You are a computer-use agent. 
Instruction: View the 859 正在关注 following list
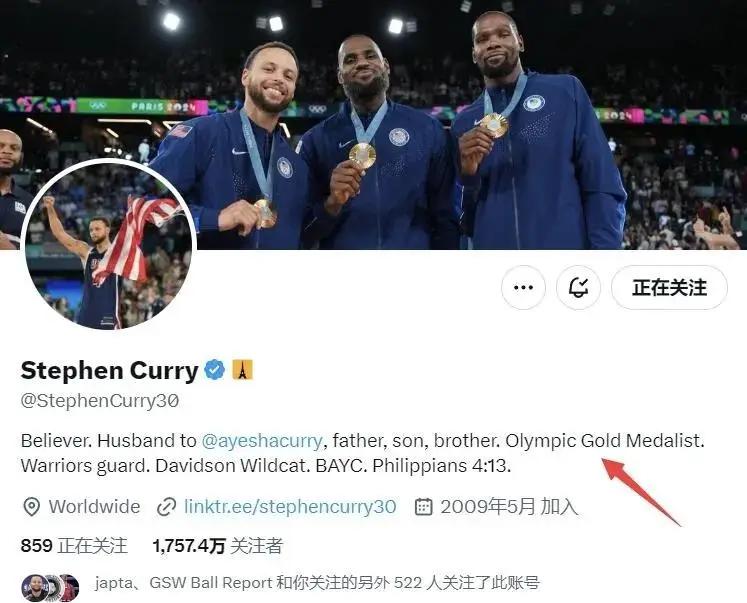[74, 546]
